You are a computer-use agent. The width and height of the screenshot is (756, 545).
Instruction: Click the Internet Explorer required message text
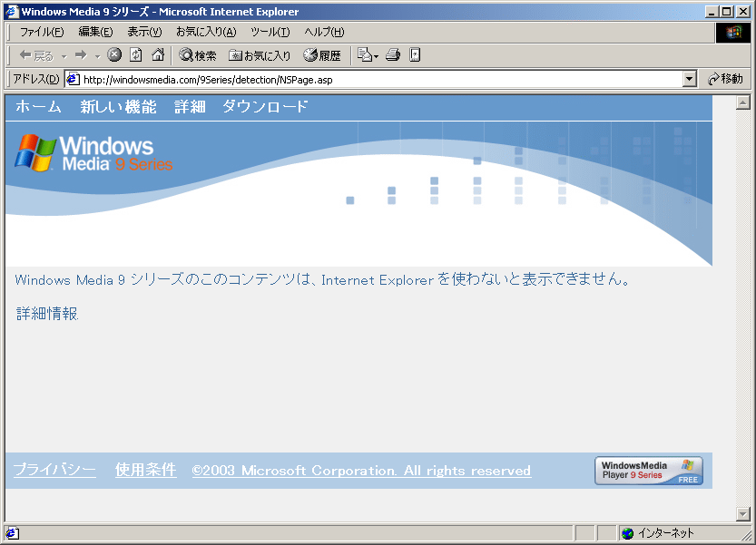coord(322,279)
